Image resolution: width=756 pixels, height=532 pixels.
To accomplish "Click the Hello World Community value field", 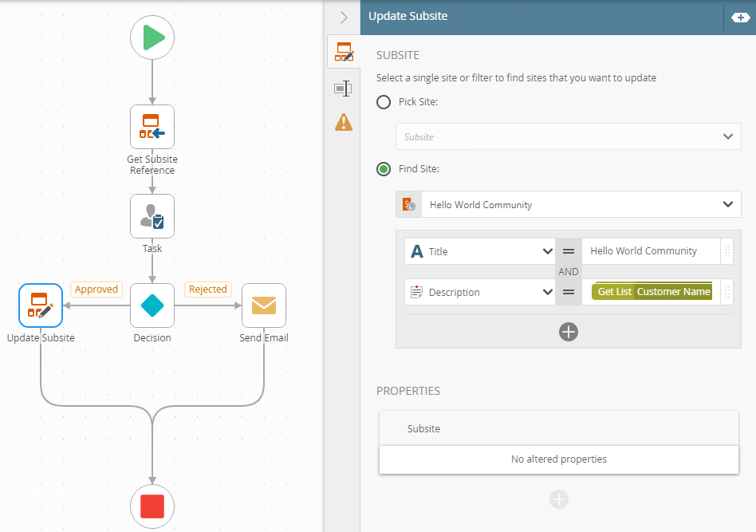I will tap(651, 251).
